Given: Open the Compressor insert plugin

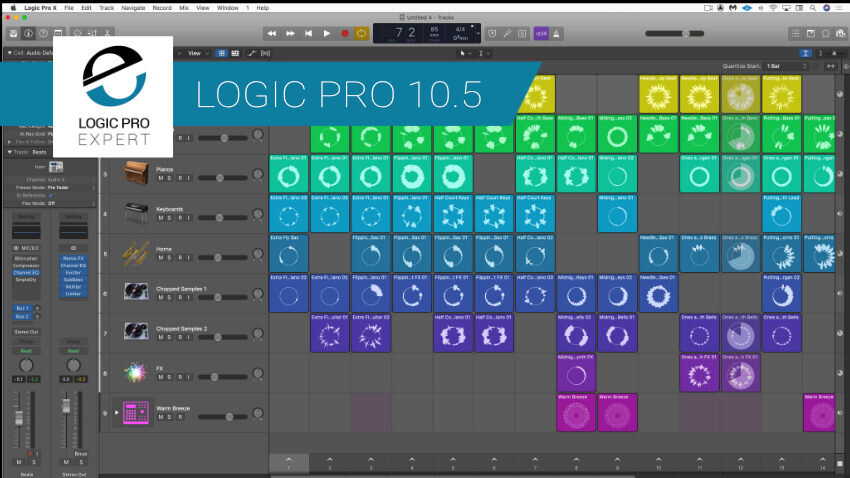Looking at the screenshot, I should click(26, 266).
